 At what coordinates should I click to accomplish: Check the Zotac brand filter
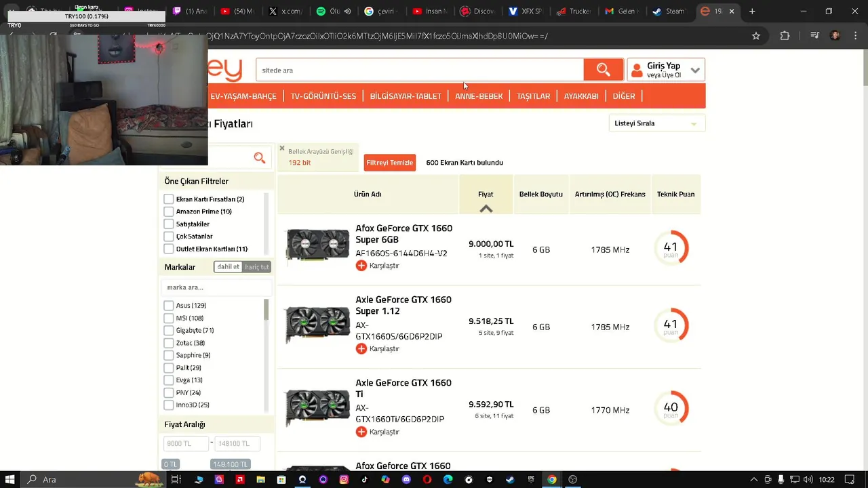click(169, 343)
